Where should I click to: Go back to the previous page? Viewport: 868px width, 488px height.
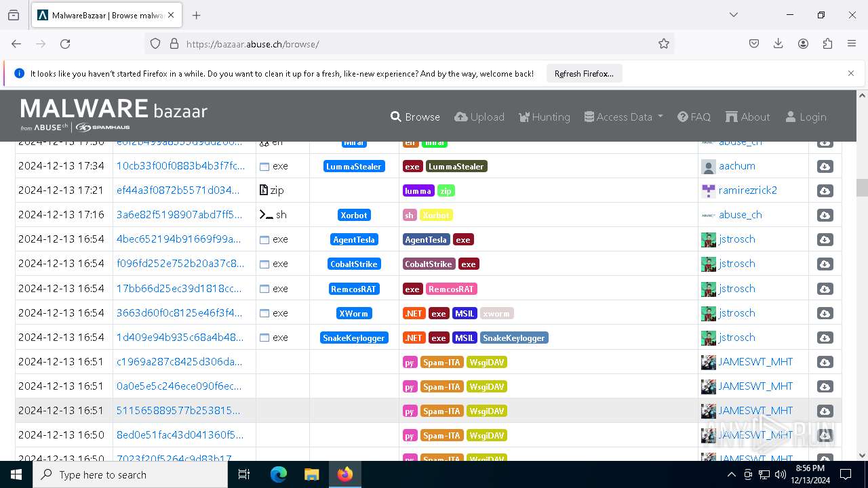(16, 43)
